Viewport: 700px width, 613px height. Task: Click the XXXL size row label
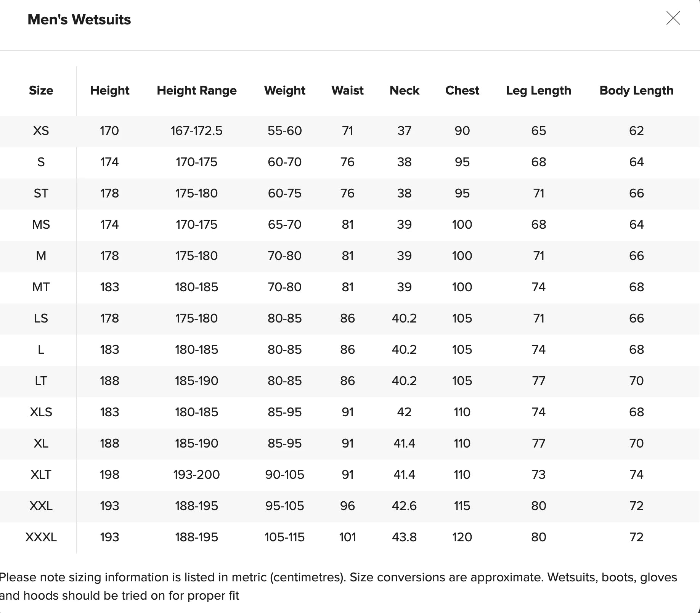click(41, 537)
